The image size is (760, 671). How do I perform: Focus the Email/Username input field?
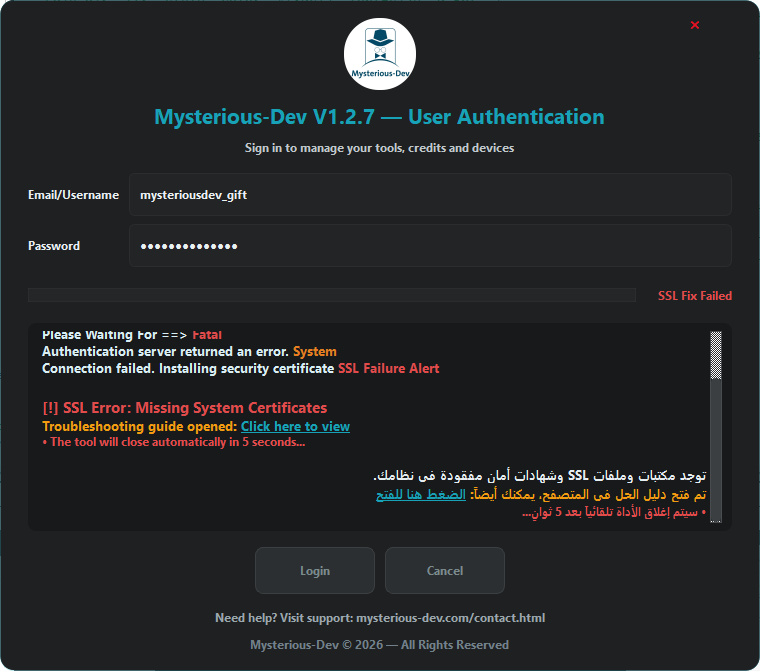click(430, 194)
